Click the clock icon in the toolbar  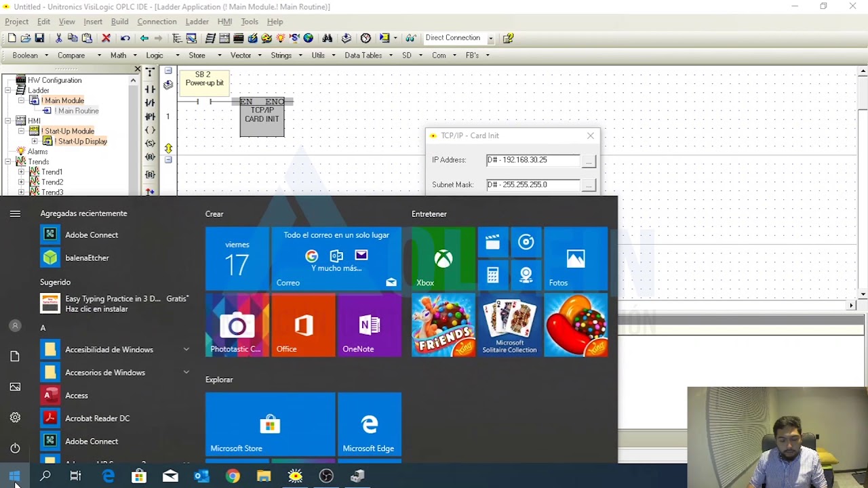[366, 38]
